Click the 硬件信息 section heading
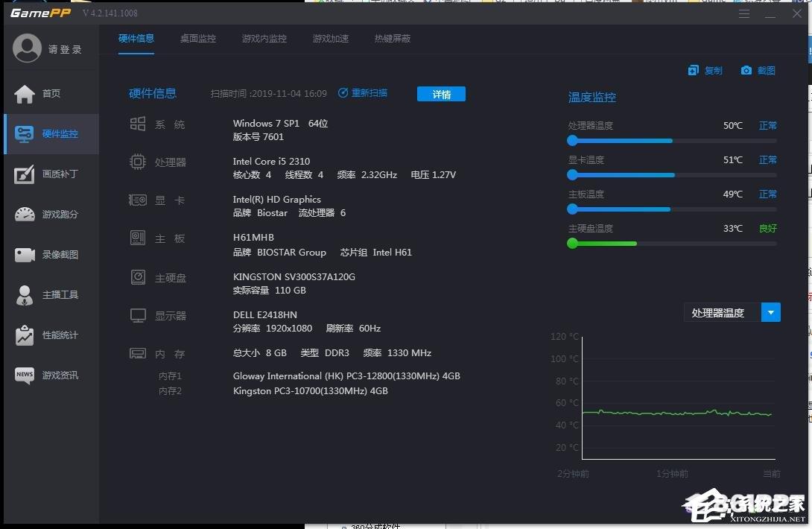The image size is (812, 529). pos(152,93)
